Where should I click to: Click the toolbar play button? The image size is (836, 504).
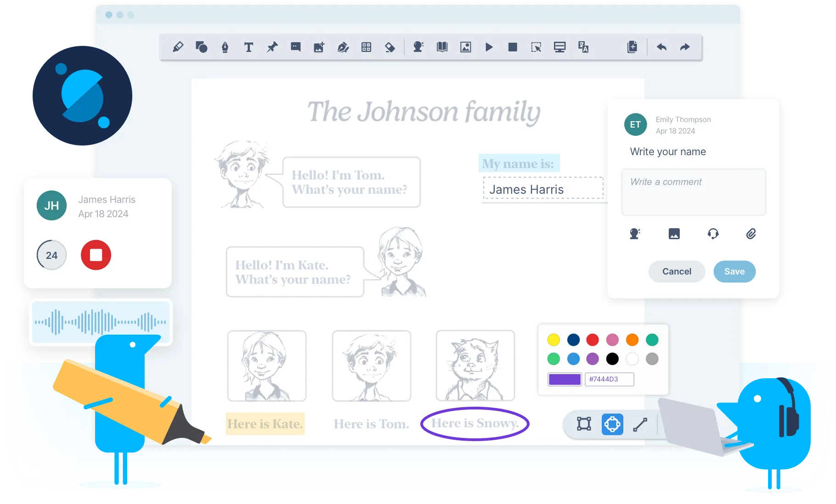pos(489,47)
